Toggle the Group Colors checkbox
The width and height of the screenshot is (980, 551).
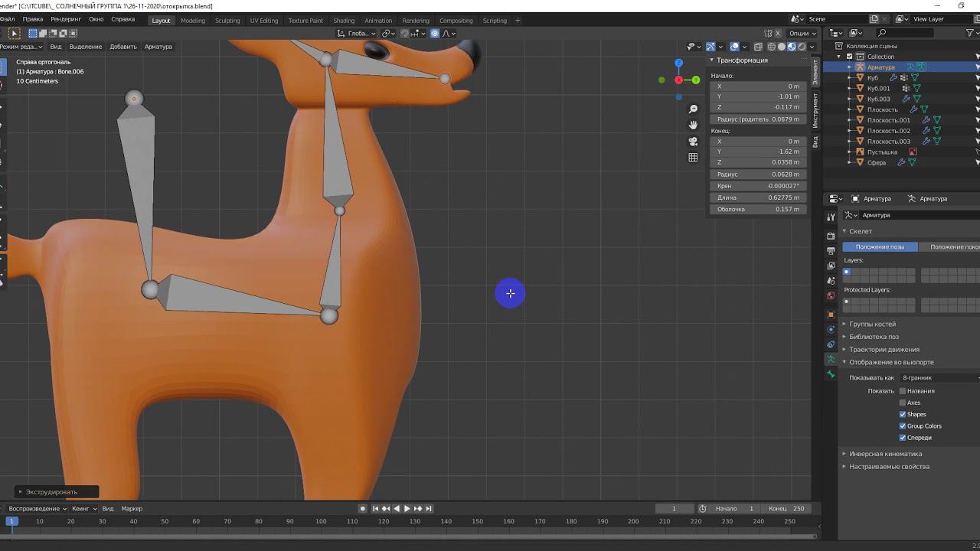point(903,426)
